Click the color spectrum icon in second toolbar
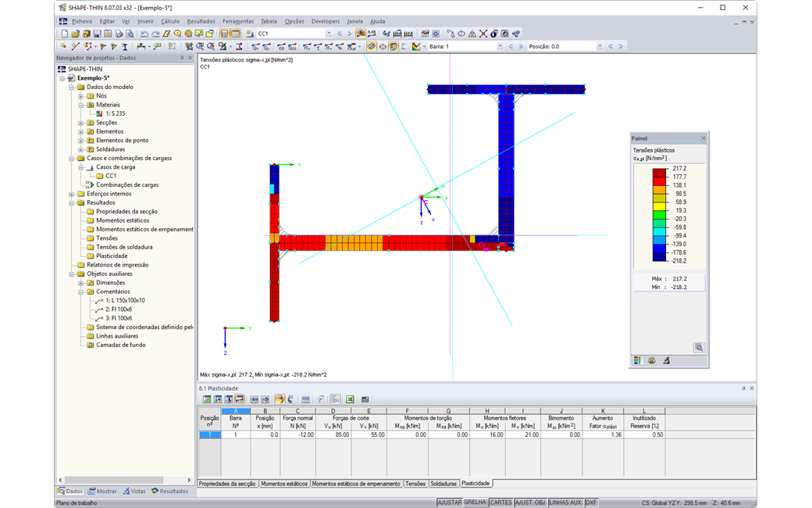The width and height of the screenshot is (812, 508). 416,47
